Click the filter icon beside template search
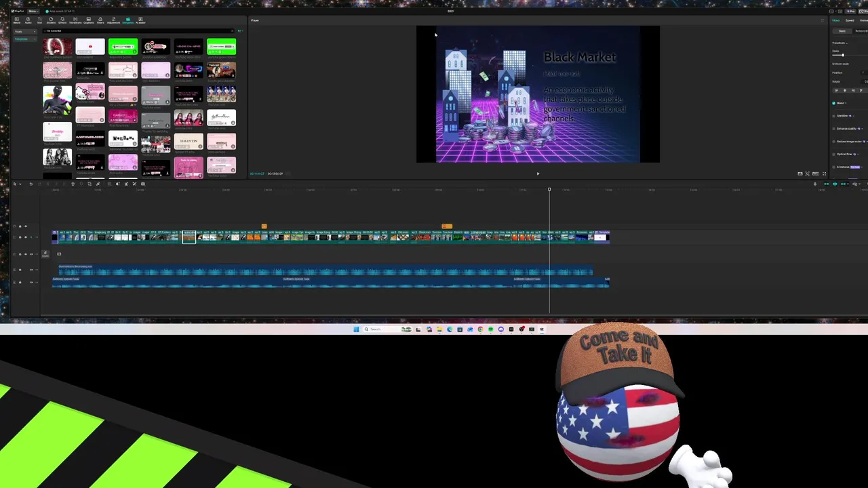Screen dimensions: 868x488 239,31
